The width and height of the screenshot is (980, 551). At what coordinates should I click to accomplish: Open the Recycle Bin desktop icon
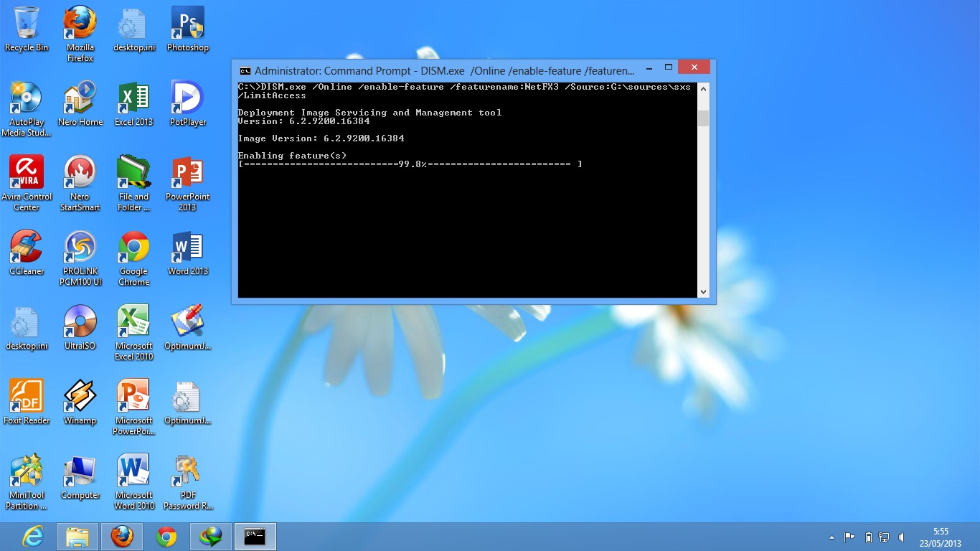(27, 29)
